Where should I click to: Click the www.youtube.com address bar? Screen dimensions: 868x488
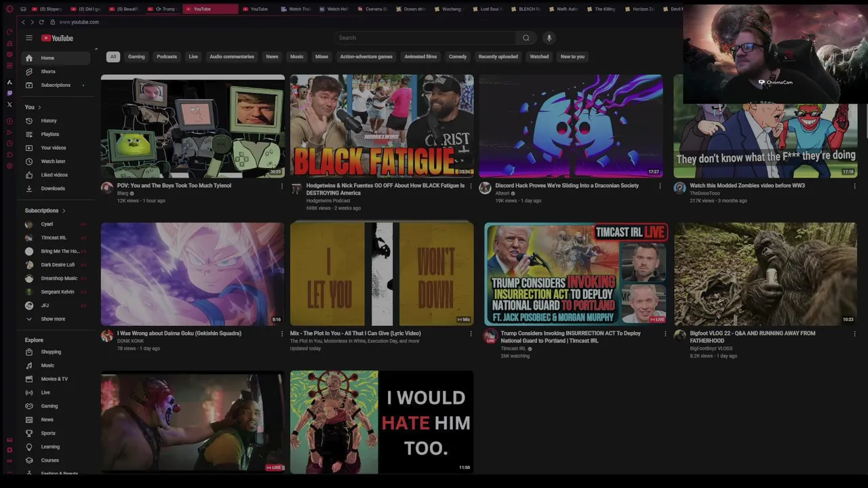(79, 22)
